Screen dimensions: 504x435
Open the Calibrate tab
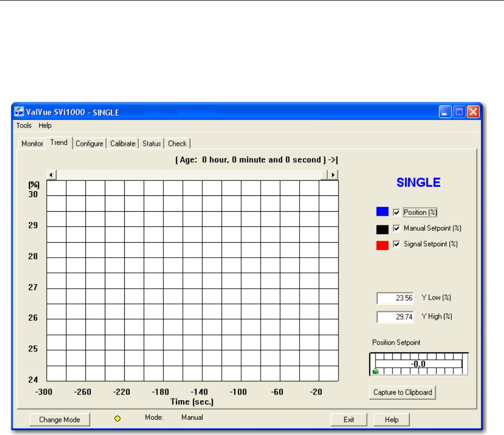point(123,143)
